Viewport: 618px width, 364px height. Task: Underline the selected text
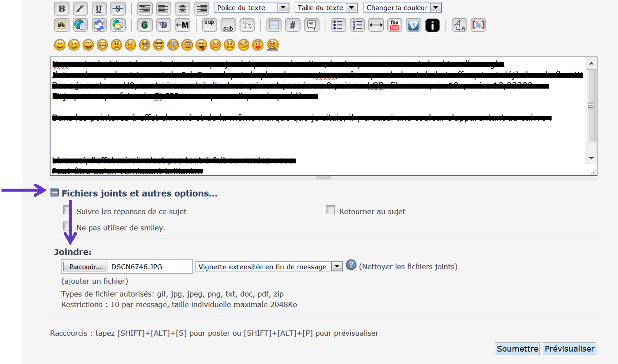click(99, 9)
